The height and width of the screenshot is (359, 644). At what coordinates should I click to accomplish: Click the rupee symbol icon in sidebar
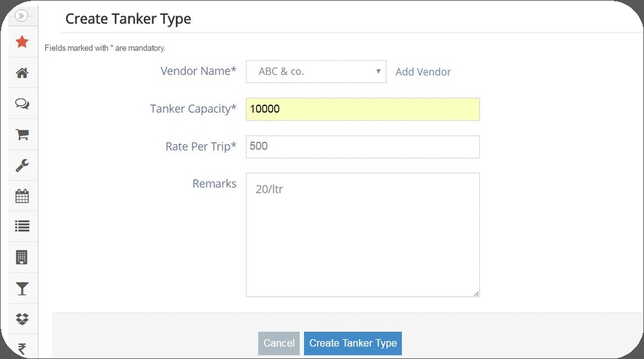22,349
